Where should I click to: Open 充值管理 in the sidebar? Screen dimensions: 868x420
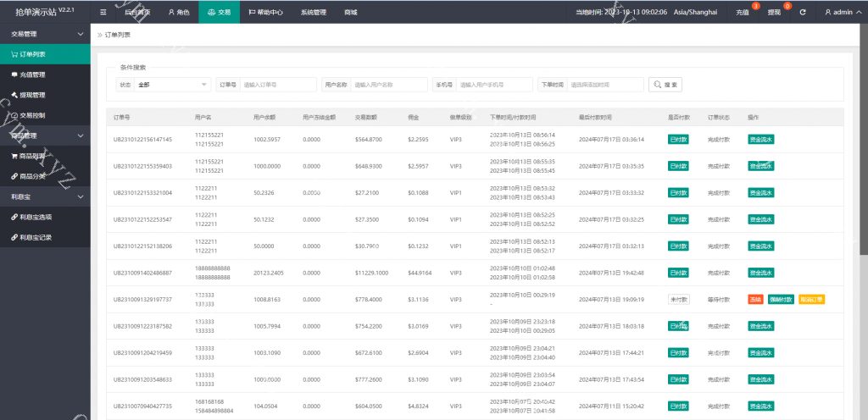(45, 75)
